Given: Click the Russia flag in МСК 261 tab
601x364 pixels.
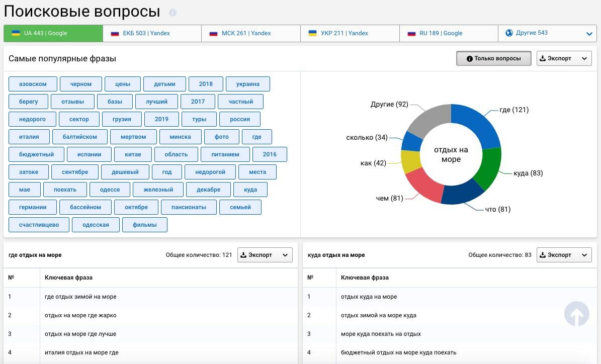Looking at the screenshot, I should coord(213,33).
